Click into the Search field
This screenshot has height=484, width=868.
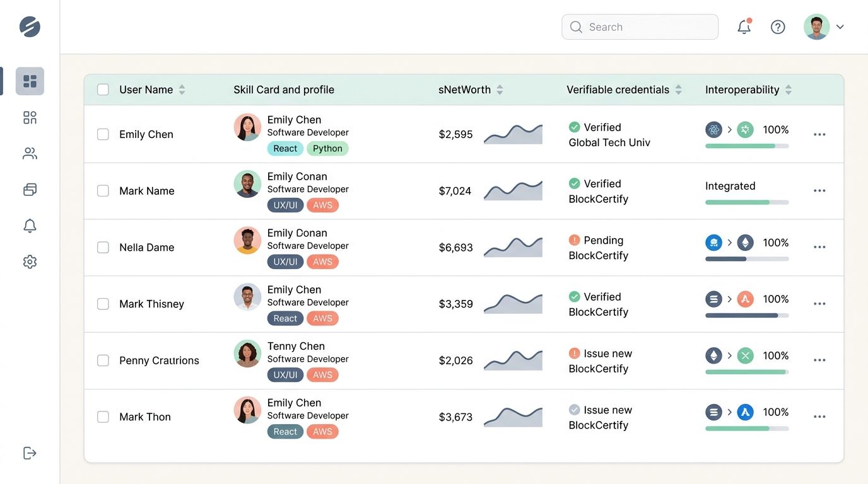640,27
